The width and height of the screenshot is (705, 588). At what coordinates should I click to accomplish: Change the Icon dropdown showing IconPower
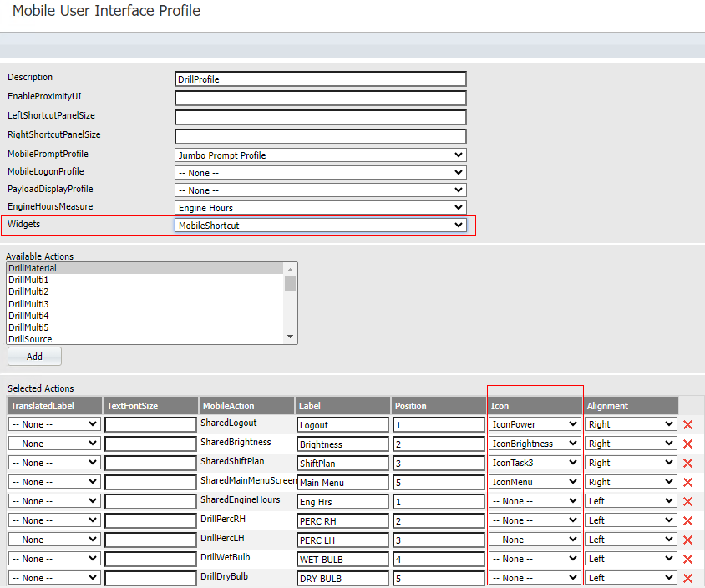click(535, 424)
